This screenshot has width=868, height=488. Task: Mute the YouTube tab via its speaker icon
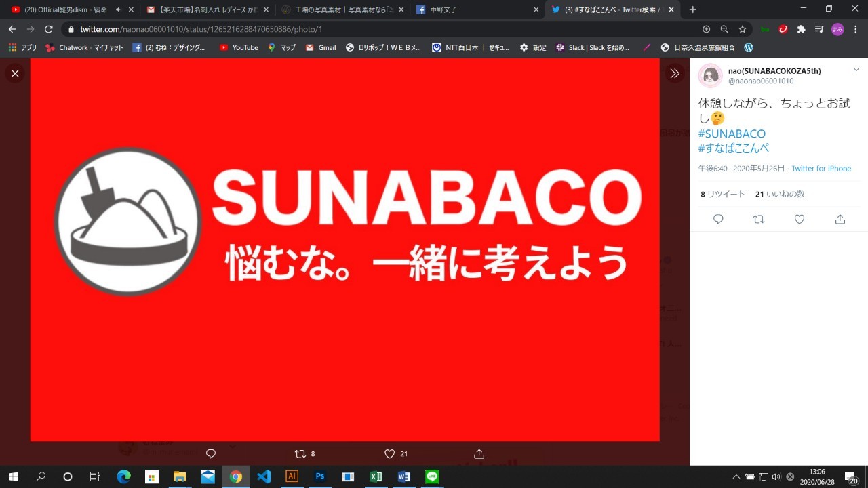point(119,9)
